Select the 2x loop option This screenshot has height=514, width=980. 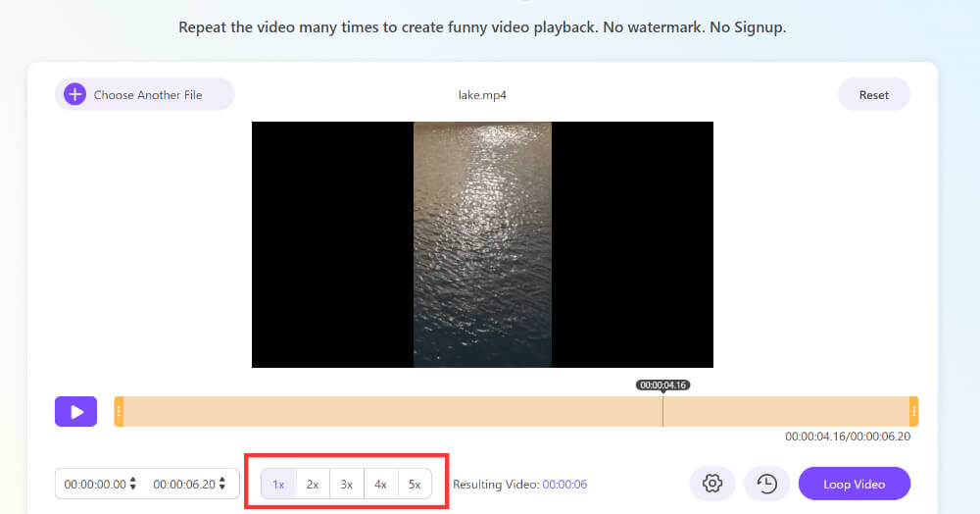313,484
